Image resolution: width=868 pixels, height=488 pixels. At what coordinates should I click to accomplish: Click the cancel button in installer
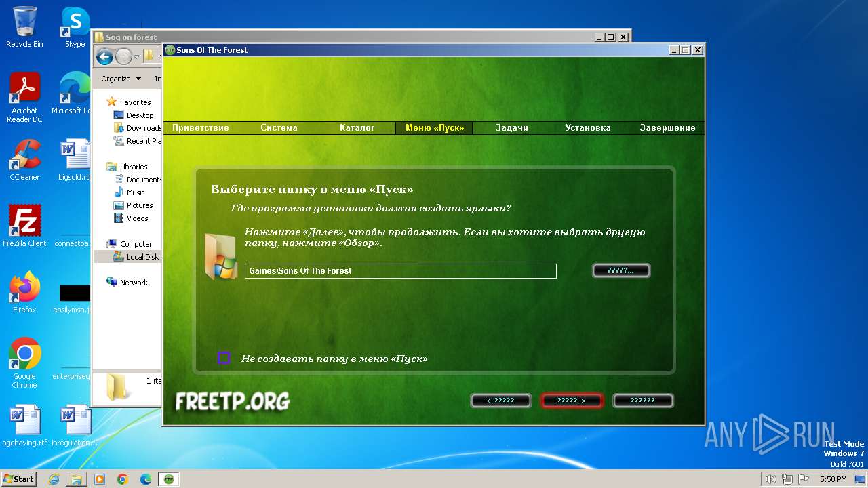tap(642, 401)
